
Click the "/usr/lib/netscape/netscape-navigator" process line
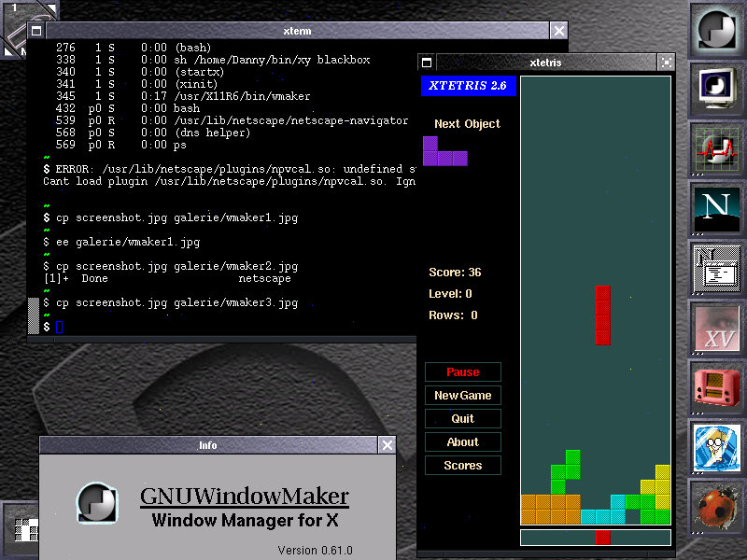(x=232, y=120)
